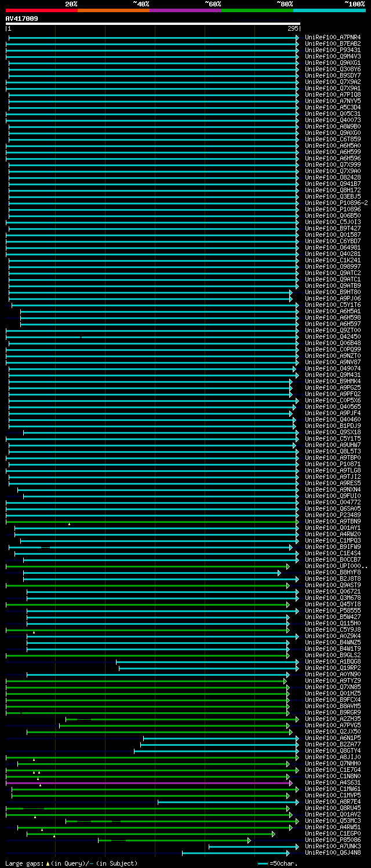Select hit label UniRef100_P85086

(x=333, y=840)
